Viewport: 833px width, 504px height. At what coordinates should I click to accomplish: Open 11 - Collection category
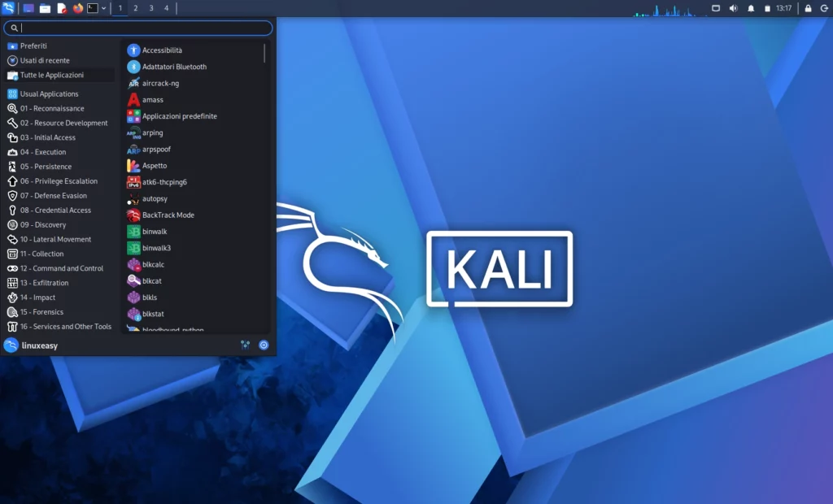pos(59,254)
